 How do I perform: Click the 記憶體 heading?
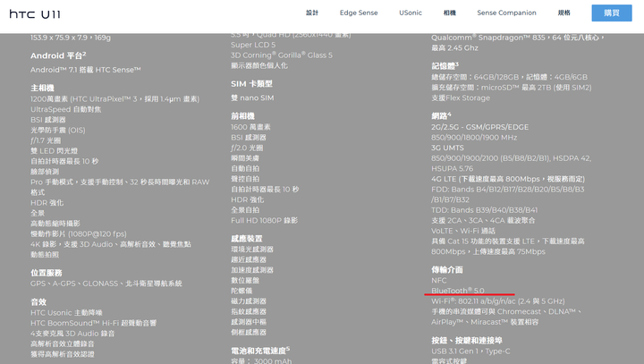445,65
